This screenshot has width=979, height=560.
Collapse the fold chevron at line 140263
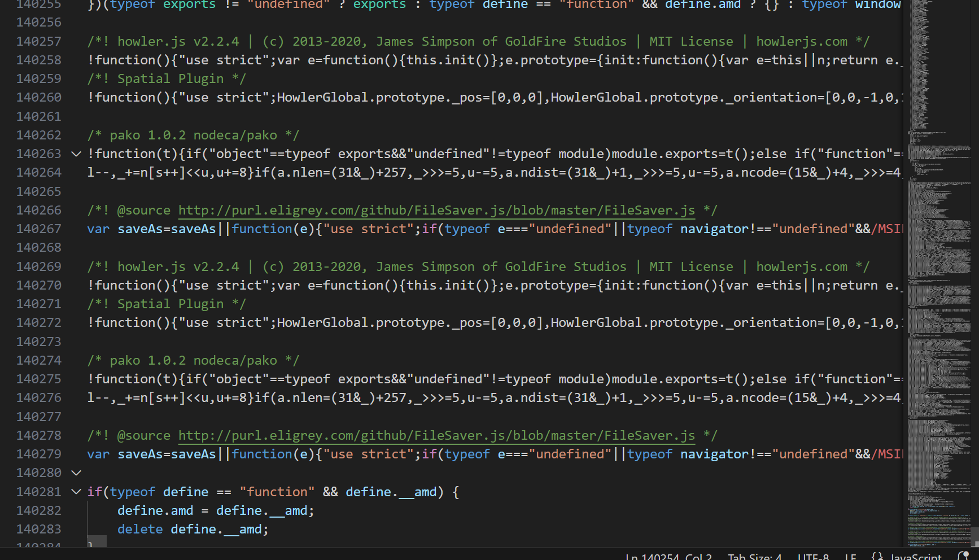(x=76, y=154)
